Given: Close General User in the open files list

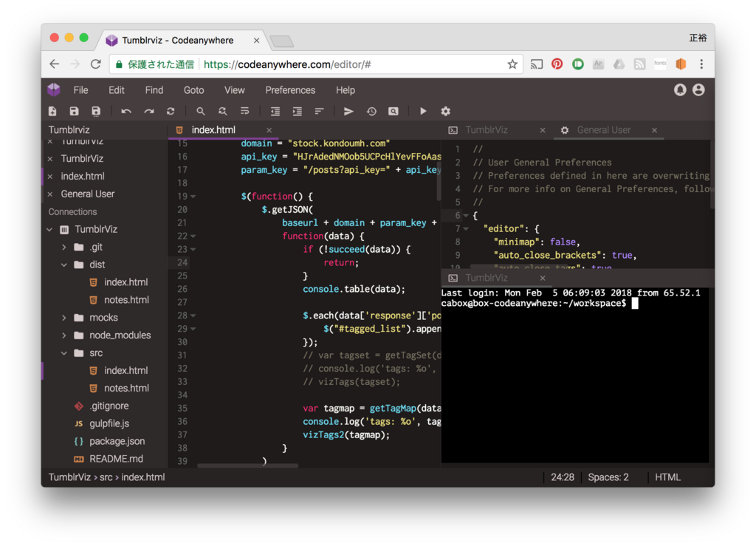Looking at the screenshot, I should [x=49, y=194].
